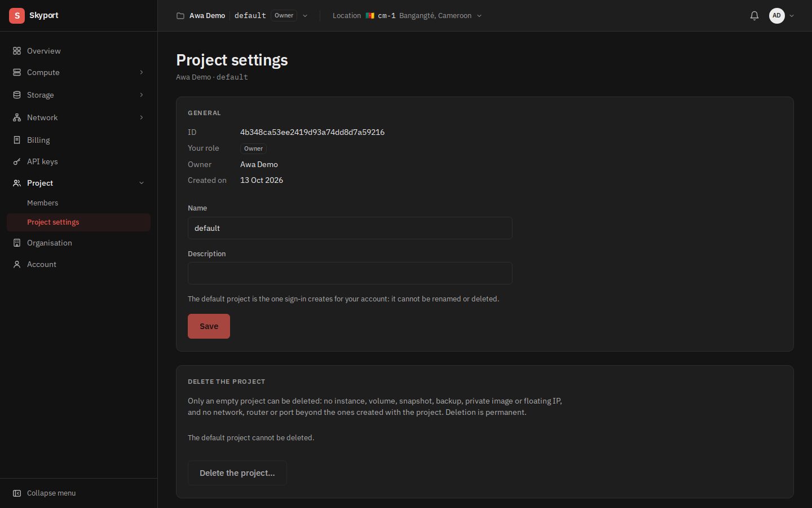The width and height of the screenshot is (812, 508).
Task: Click the Account person icon
Action: (x=17, y=264)
